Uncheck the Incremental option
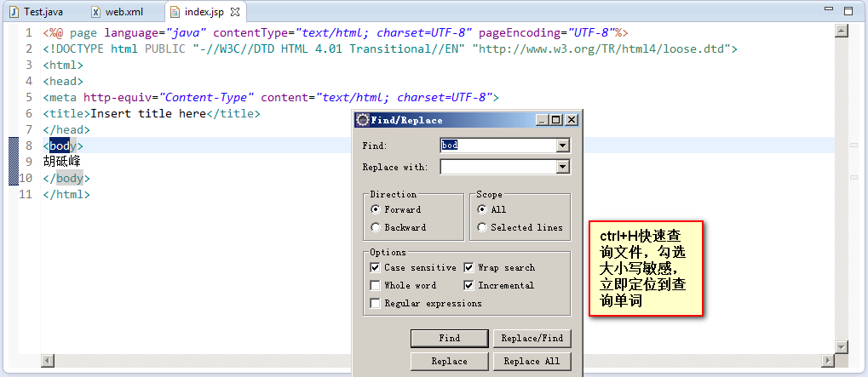The image size is (868, 377). (x=469, y=285)
